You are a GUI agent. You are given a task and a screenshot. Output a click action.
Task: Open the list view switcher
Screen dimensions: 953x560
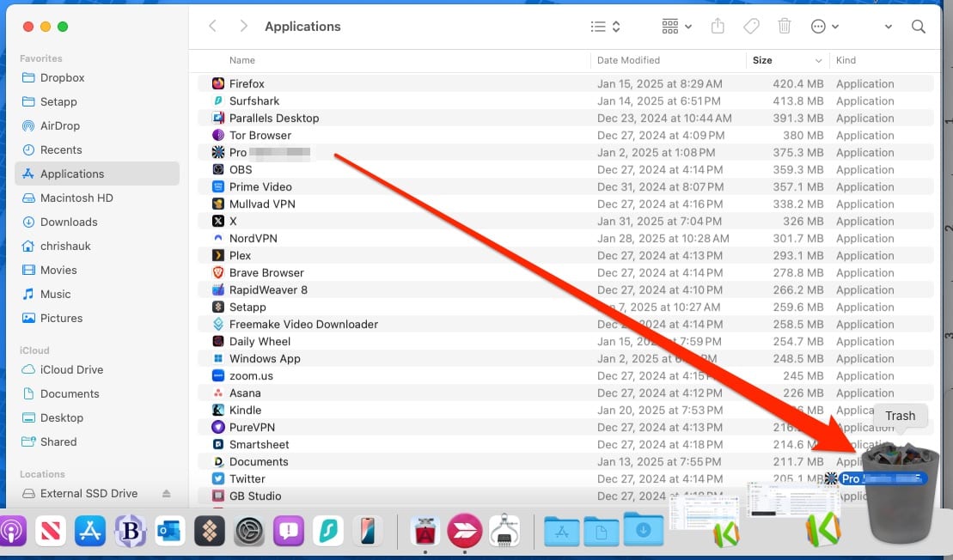605,27
